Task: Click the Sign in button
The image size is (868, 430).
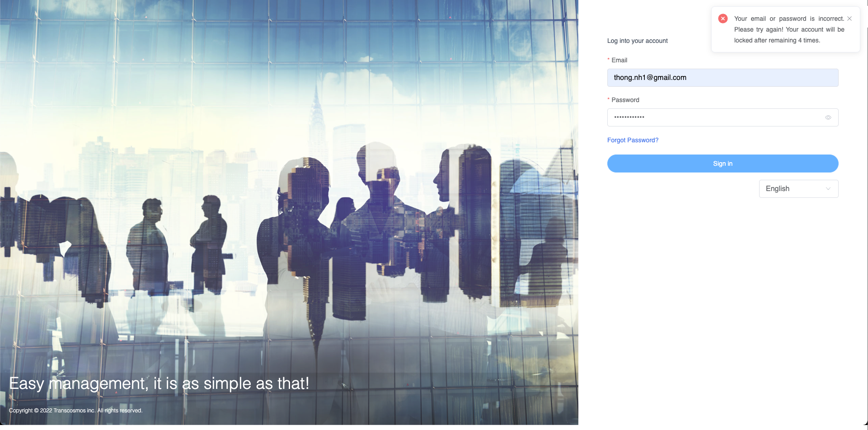Action: pyautogui.click(x=723, y=164)
